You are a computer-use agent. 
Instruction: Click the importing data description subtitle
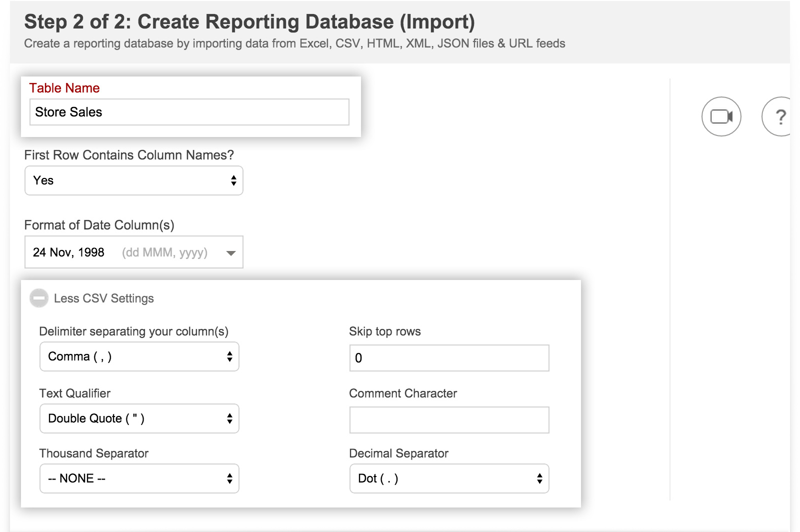click(x=294, y=43)
